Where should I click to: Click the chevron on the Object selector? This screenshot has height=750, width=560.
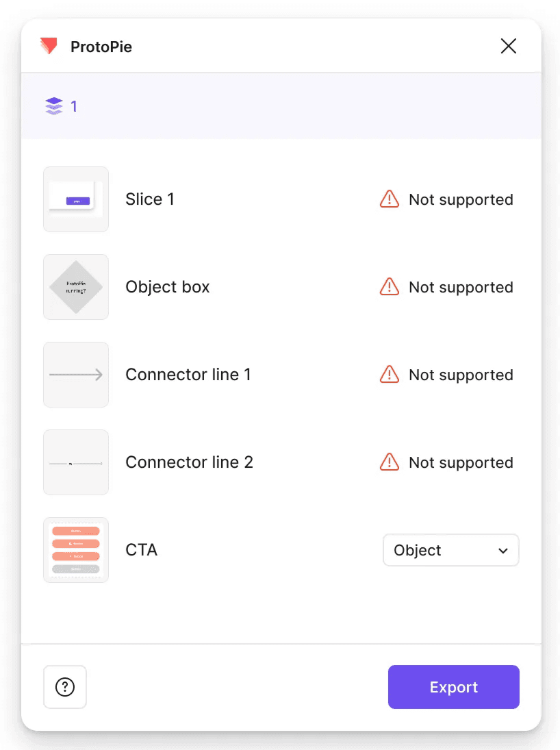pos(502,550)
